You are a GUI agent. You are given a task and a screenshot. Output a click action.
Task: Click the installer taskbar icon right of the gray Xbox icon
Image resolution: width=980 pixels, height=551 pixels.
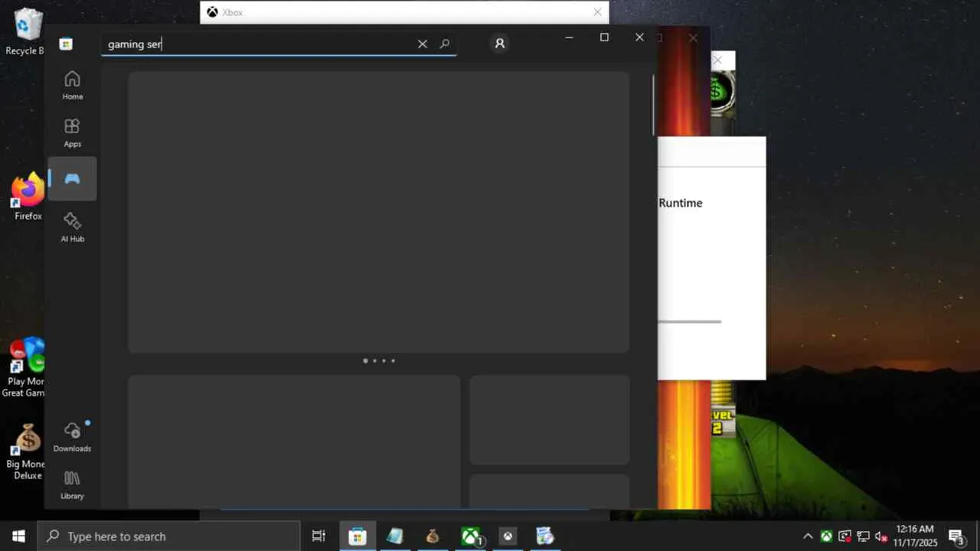[545, 536]
